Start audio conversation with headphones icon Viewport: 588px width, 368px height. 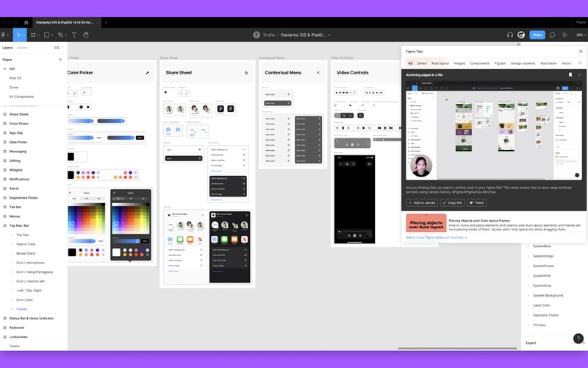509,35
